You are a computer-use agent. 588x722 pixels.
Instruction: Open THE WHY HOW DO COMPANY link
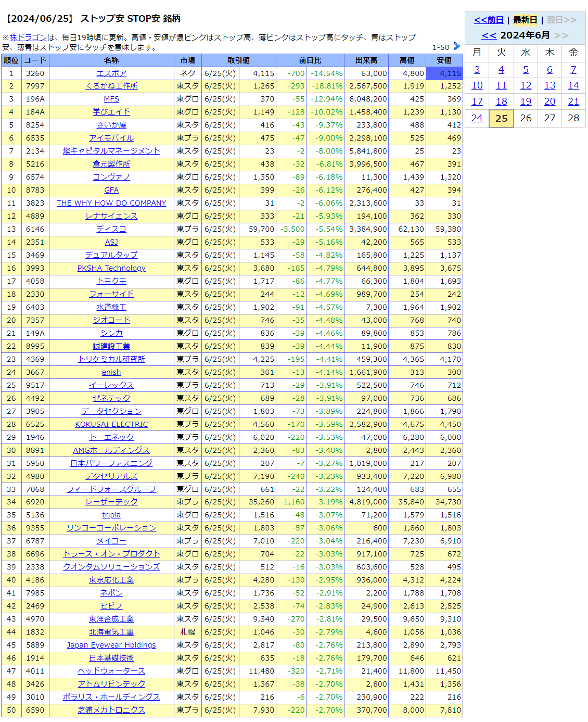click(x=111, y=203)
